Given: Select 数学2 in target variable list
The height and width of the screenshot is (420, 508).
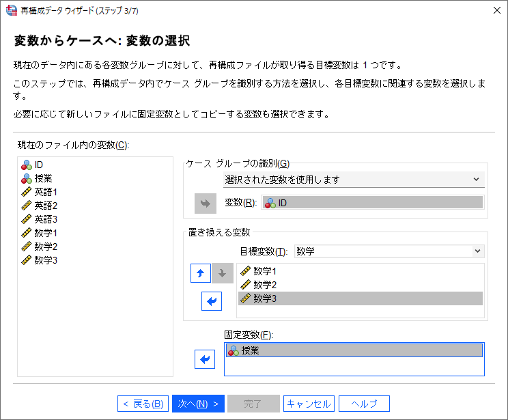Looking at the screenshot, I should pyautogui.click(x=264, y=285).
